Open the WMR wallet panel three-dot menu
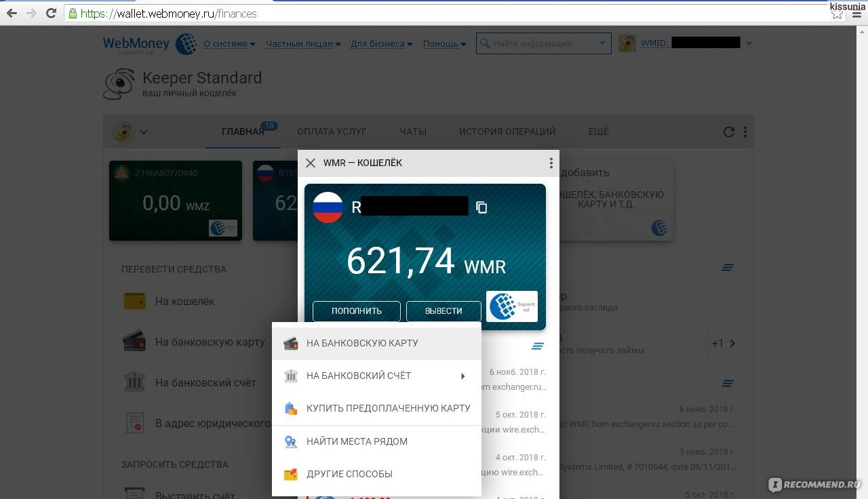 click(x=551, y=163)
